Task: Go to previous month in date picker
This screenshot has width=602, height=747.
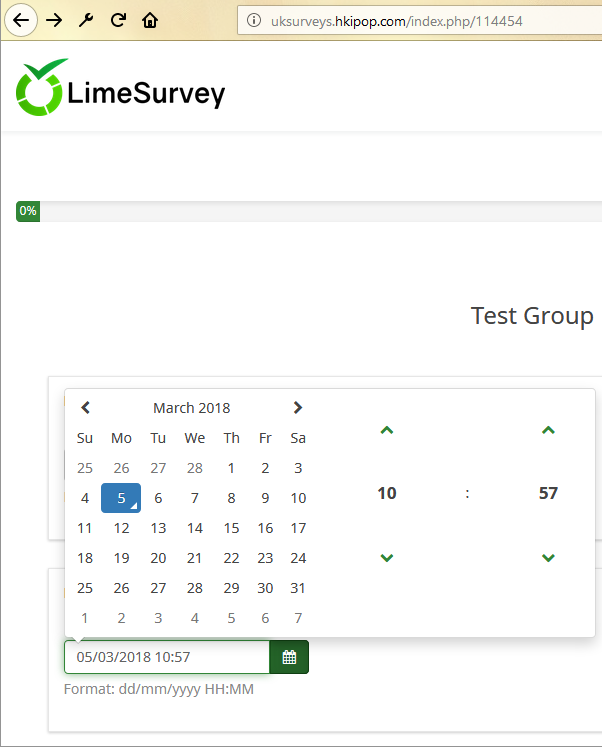Action: [x=86, y=407]
